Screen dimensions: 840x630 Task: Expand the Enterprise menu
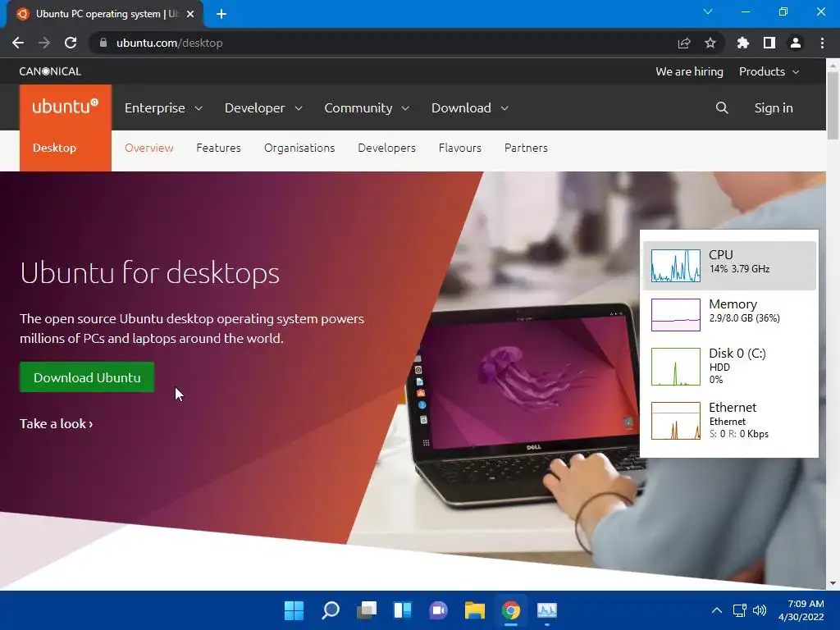[x=163, y=107]
